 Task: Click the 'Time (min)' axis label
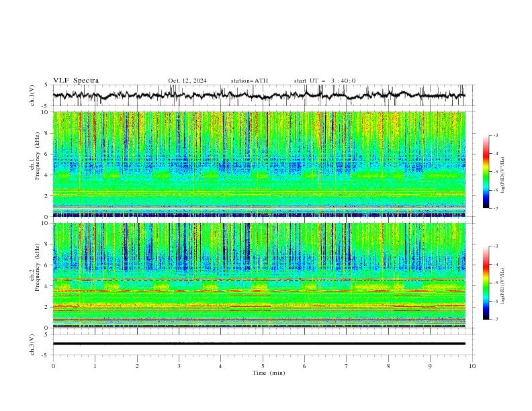point(269,373)
